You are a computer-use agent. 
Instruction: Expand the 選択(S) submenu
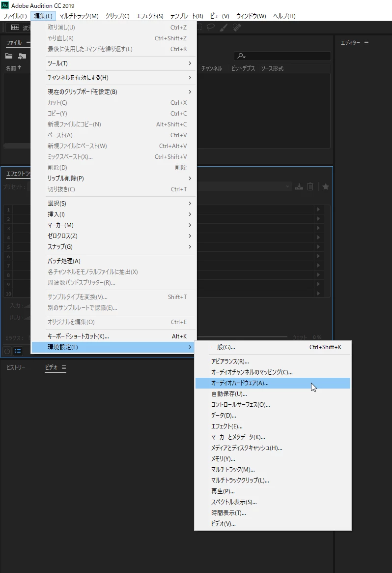click(113, 204)
